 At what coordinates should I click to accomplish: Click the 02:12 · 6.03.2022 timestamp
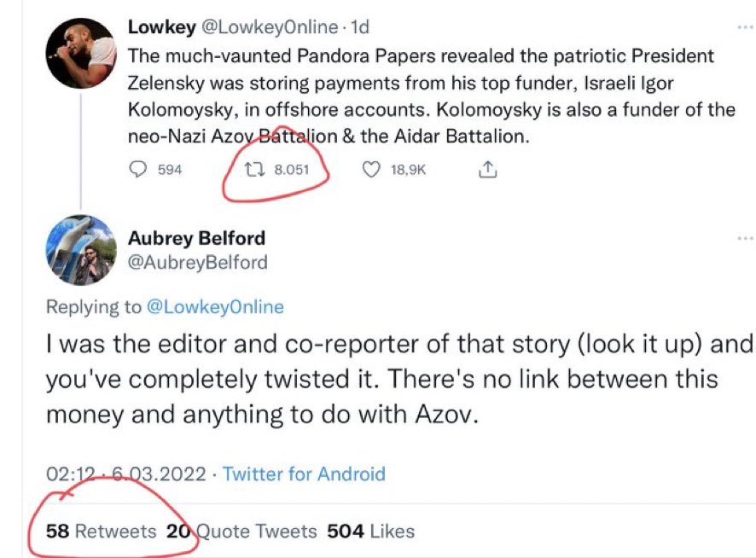coord(125,474)
